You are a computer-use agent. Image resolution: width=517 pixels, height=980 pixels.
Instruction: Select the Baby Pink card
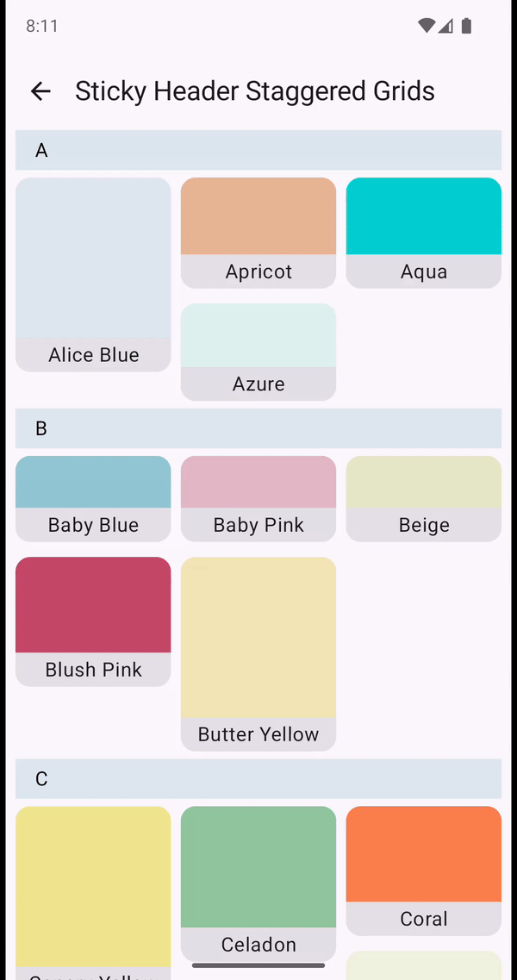pyautogui.click(x=258, y=497)
